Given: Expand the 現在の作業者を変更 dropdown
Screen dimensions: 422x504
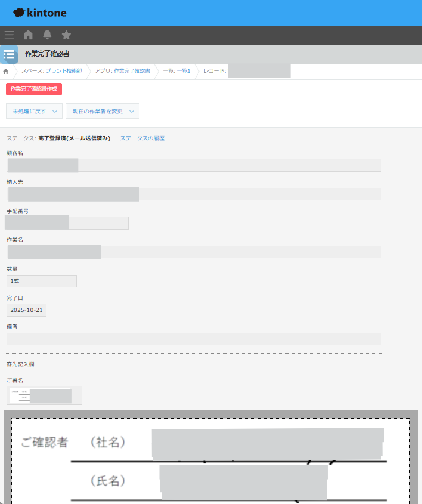Looking at the screenshot, I should coord(102,111).
